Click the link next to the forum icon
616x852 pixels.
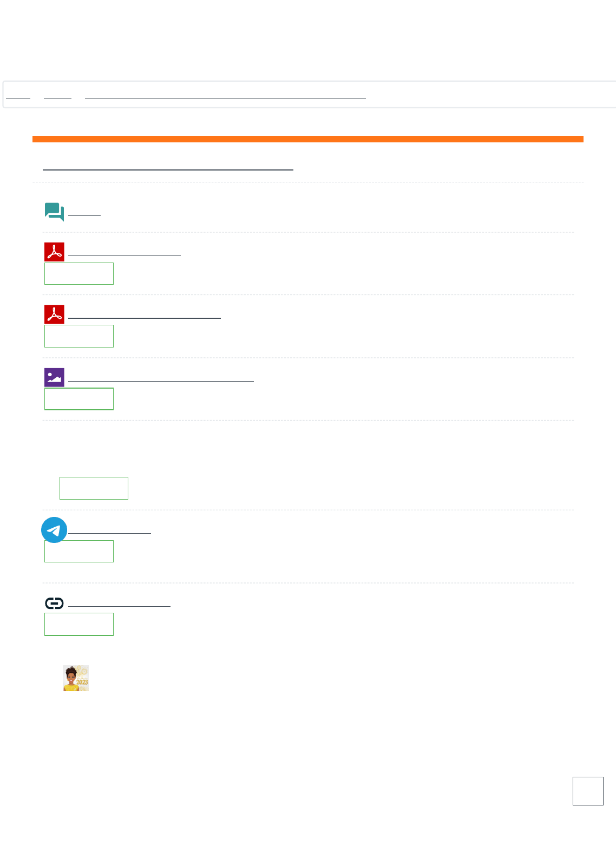pos(84,212)
